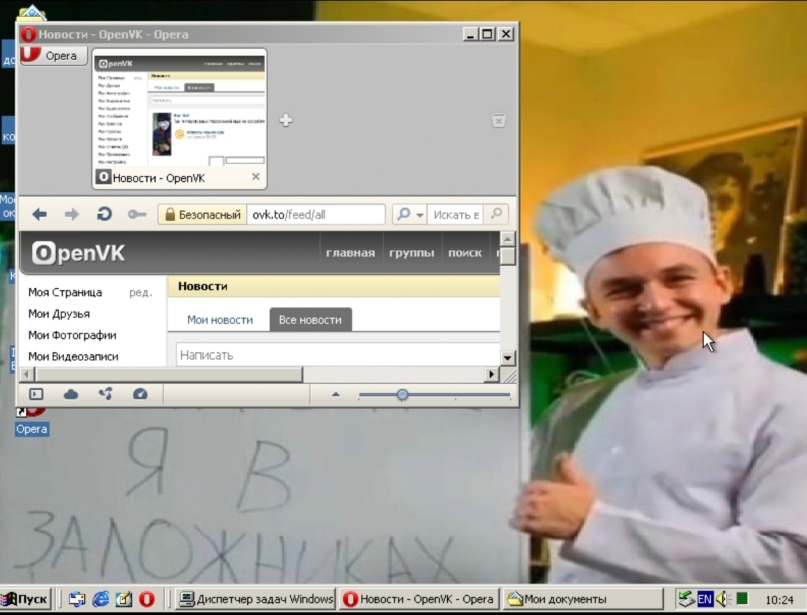Click the Написать post input field
This screenshot has height=615, width=807.
[x=337, y=355]
